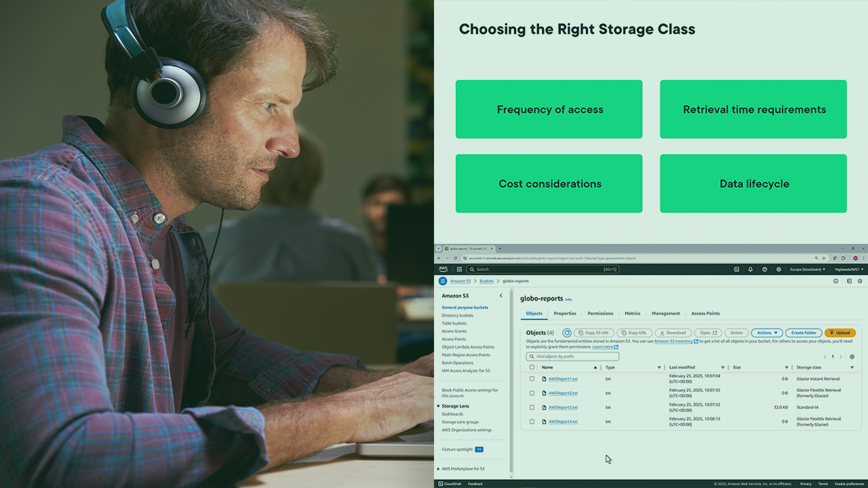Focus the Find objects by prefix field
Image resolution: width=868 pixels, height=488 pixels.
click(573, 357)
